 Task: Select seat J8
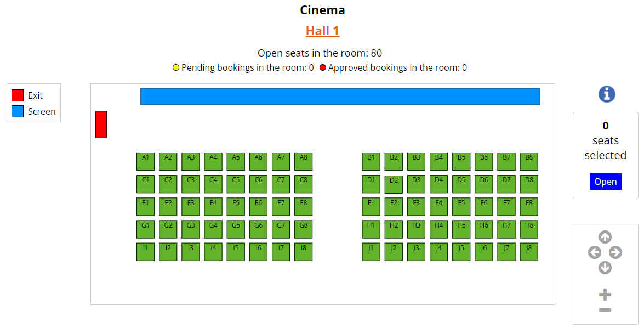529,252
